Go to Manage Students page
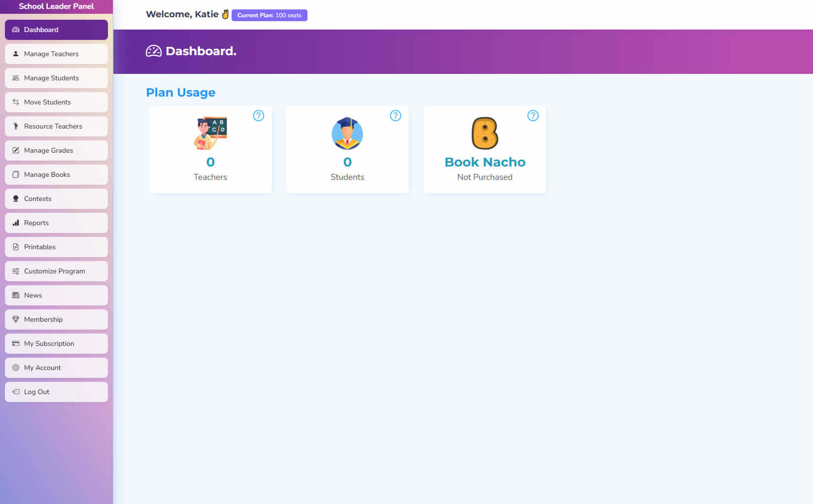The width and height of the screenshot is (813, 504). 56,78
